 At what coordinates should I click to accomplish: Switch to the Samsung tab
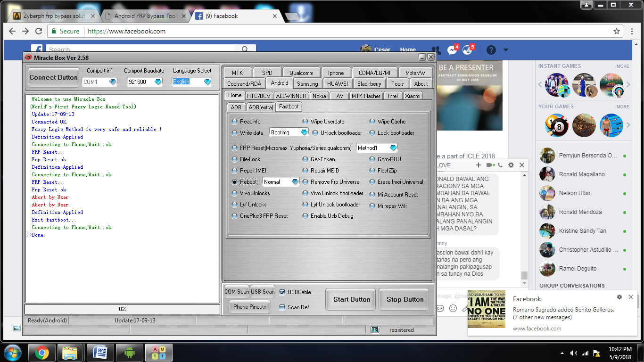(307, 84)
